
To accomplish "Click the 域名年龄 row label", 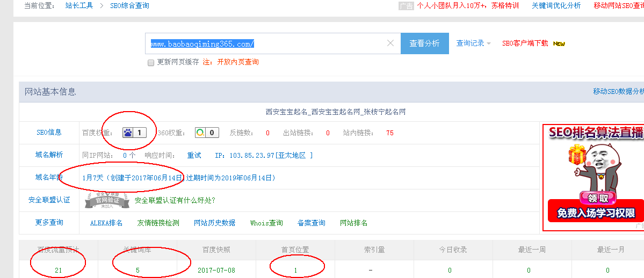I will [x=49, y=178].
